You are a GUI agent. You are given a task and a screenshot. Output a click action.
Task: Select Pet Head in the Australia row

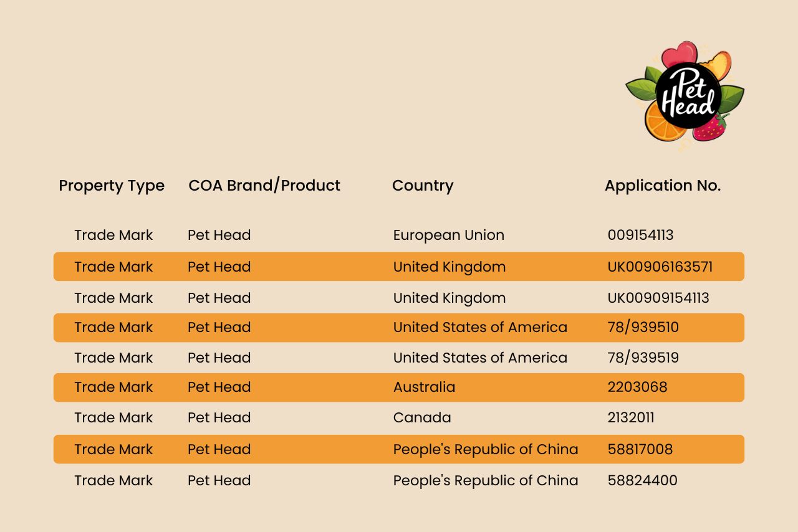tap(219, 387)
